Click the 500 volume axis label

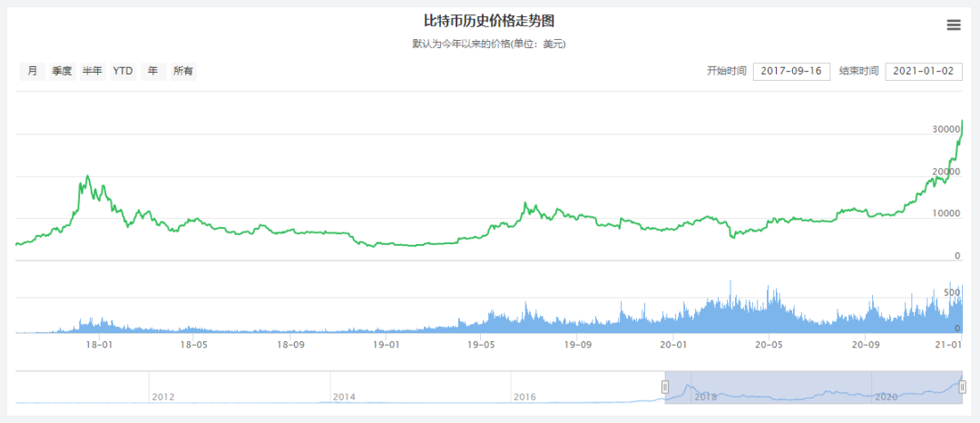tap(951, 292)
